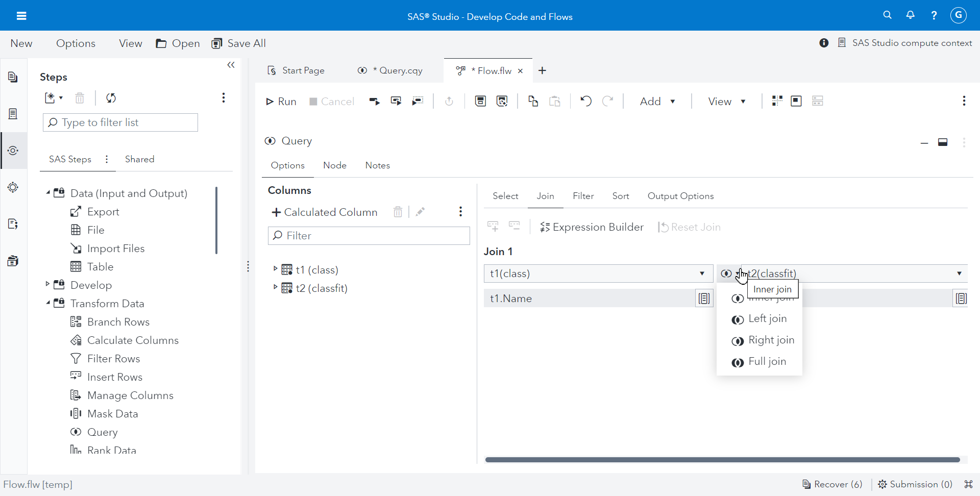Select Left join from the join menu
980x496 pixels.
[767, 318]
